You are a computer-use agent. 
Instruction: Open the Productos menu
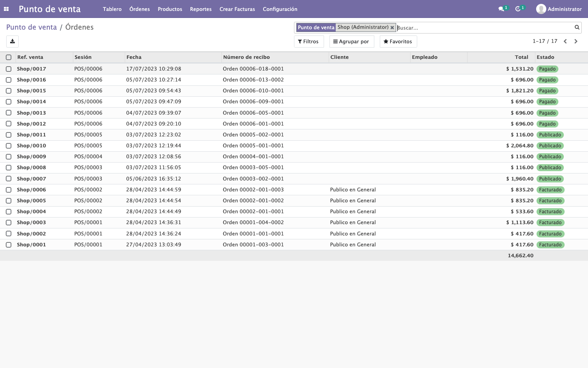[x=170, y=9]
